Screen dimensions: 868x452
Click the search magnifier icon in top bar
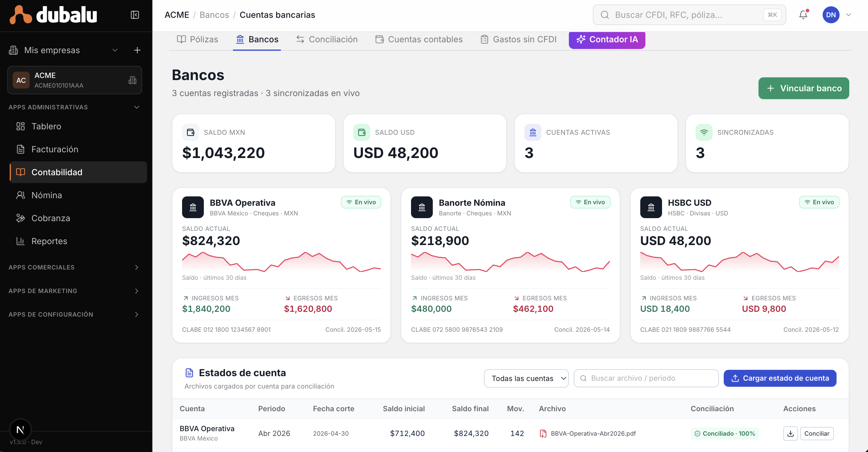click(605, 15)
